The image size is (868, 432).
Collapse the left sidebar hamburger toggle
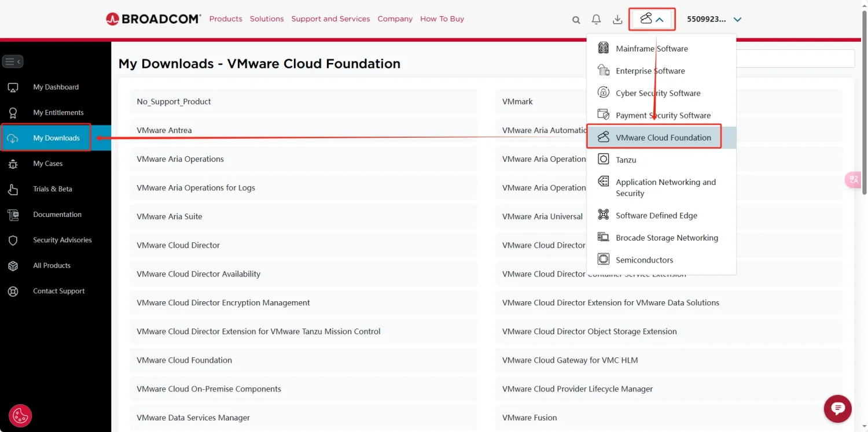point(13,61)
